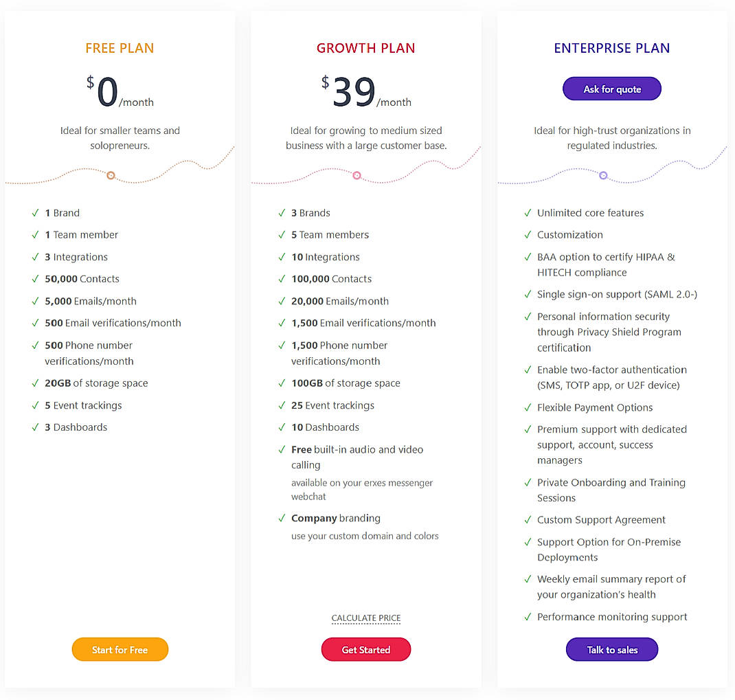The height and width of the screenshot is (700, 735).
Task: Click the checkmark next to 100GB of storage space
Action: [x=282, y=383]
